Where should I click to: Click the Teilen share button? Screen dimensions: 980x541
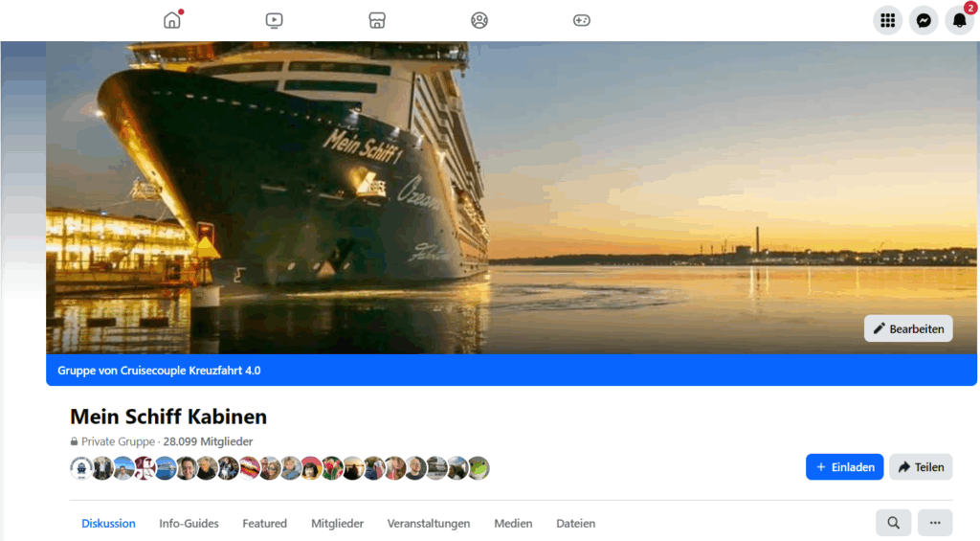(921, 467)
